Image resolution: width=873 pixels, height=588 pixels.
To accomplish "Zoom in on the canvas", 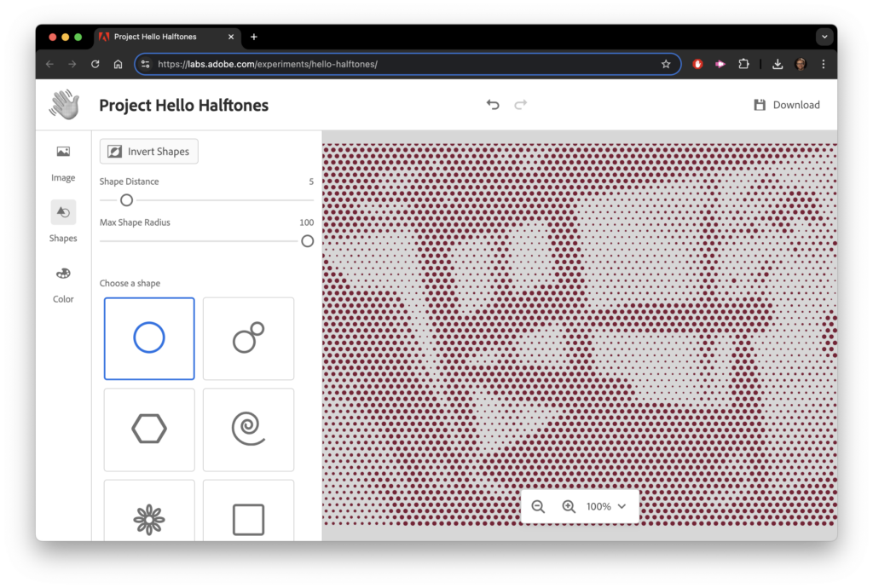I will 569,506.
